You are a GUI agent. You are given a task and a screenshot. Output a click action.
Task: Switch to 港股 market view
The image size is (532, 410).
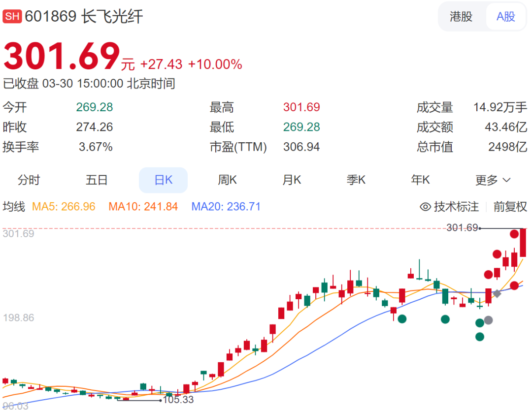click(x=461, y=17)
